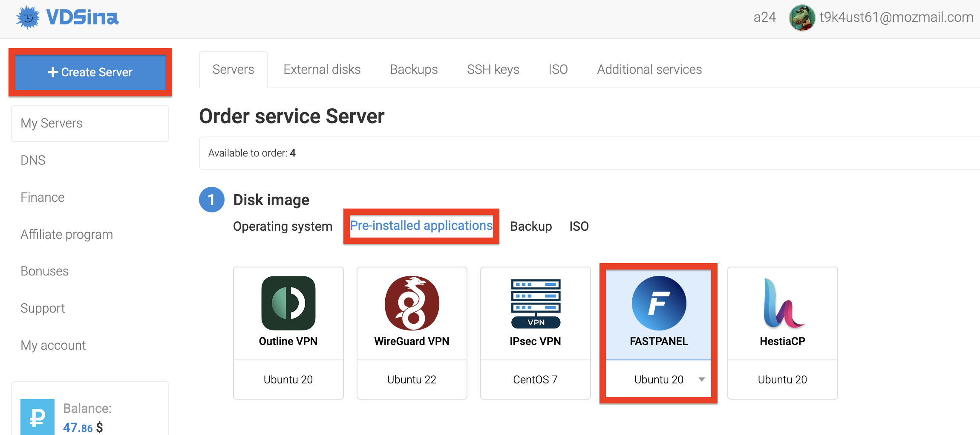The height and width of the screenshot is (435, 980).
Task: Select Pre-installed applications option
Action: 421,226
